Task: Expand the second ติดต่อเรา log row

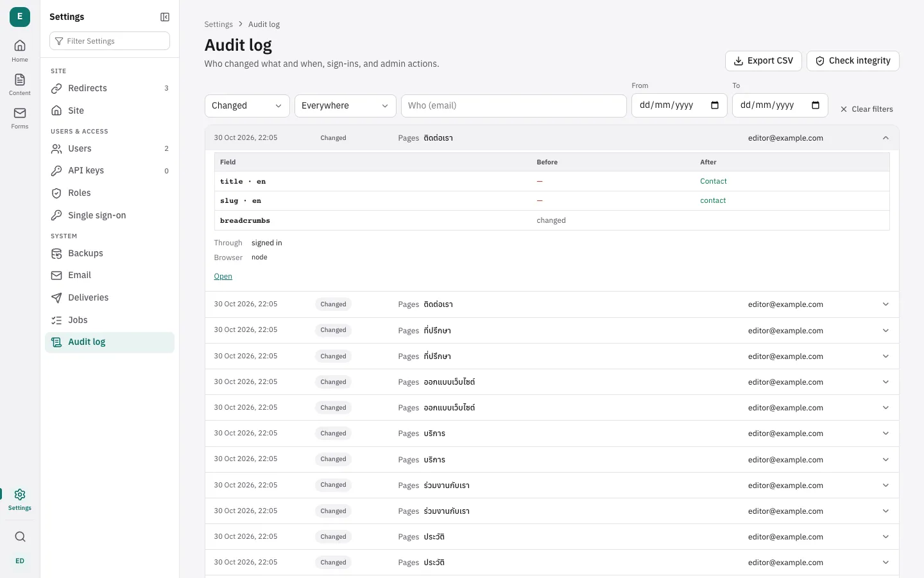Action: coord(552,304)
